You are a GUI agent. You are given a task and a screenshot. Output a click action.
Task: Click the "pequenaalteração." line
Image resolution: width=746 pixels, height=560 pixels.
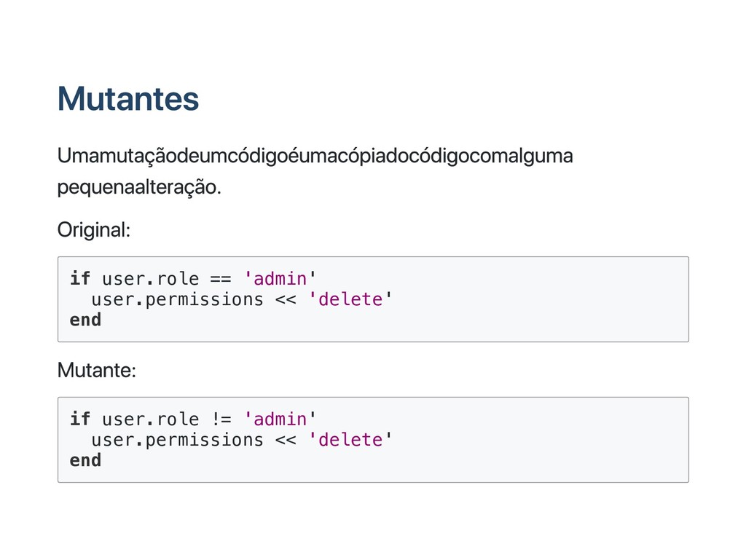(139, 187)
